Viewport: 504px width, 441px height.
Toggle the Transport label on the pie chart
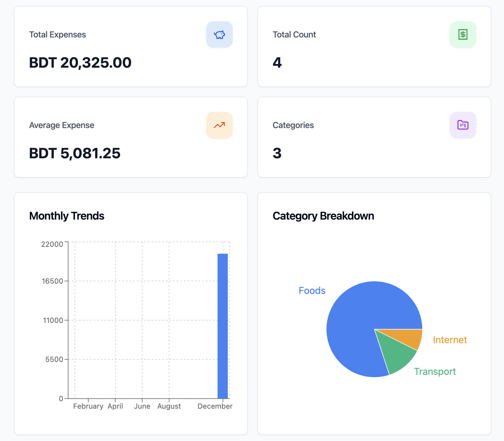[435, 372]
